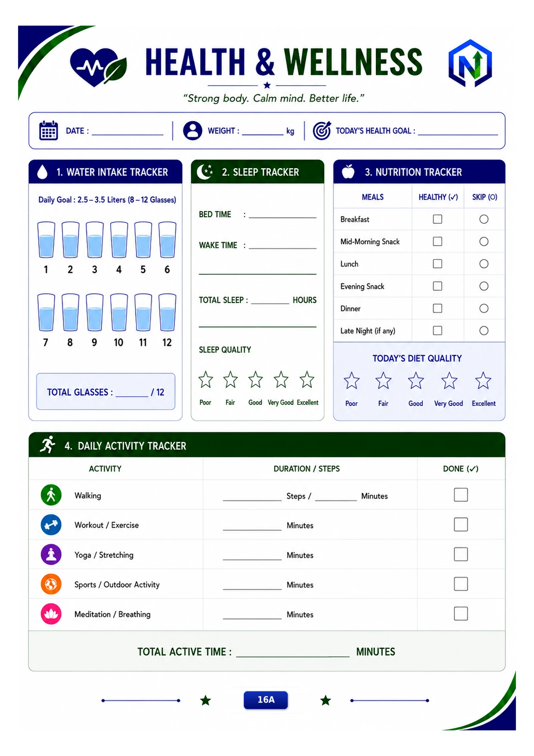
Task: Select water glass number 12
Action: [167, 312]
